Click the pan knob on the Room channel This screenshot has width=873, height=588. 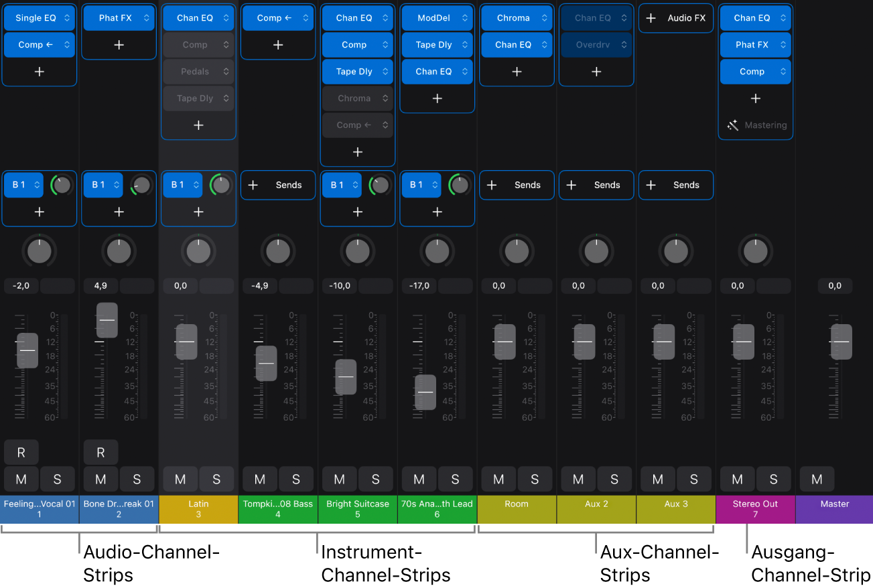(x=517, y=250)
